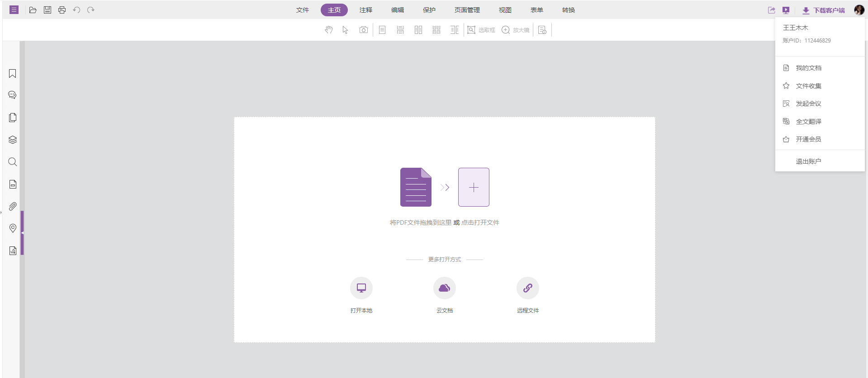This screenshot has height=378, width=868.
Task: Open the Attachments paperclip panel
Action: coord(13,206)
